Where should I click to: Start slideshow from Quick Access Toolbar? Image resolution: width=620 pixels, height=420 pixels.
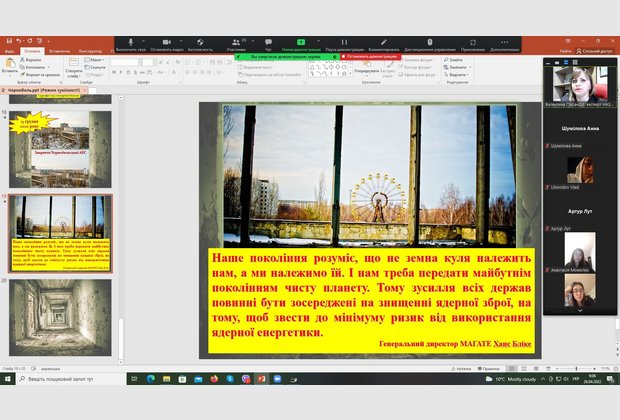click(x=39, y=41)
